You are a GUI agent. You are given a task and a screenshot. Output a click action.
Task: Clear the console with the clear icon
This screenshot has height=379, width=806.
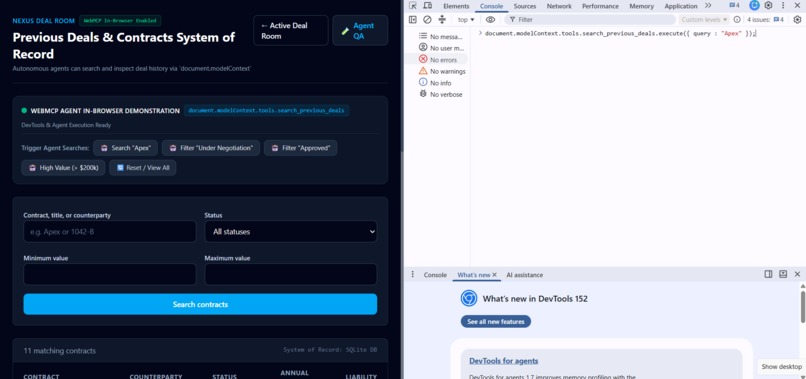pos(427,20)
